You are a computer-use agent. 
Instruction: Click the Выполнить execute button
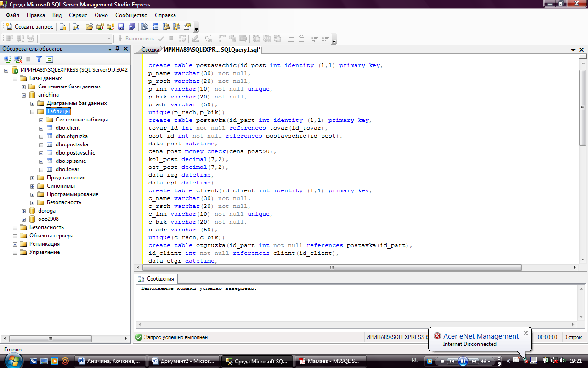tap(136, 39)
